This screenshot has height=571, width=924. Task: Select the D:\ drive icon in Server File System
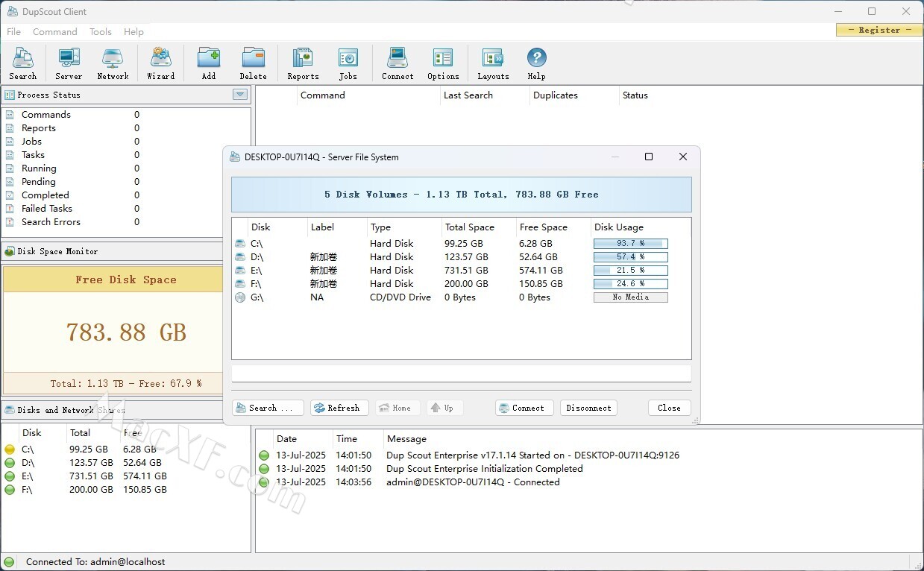[x=240, y=257]
